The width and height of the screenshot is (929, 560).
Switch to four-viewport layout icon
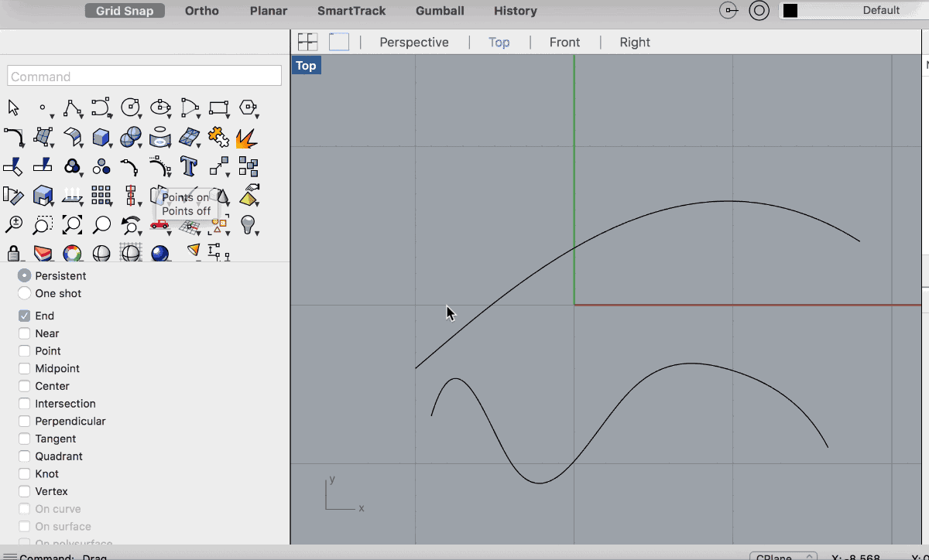point(308,42)
